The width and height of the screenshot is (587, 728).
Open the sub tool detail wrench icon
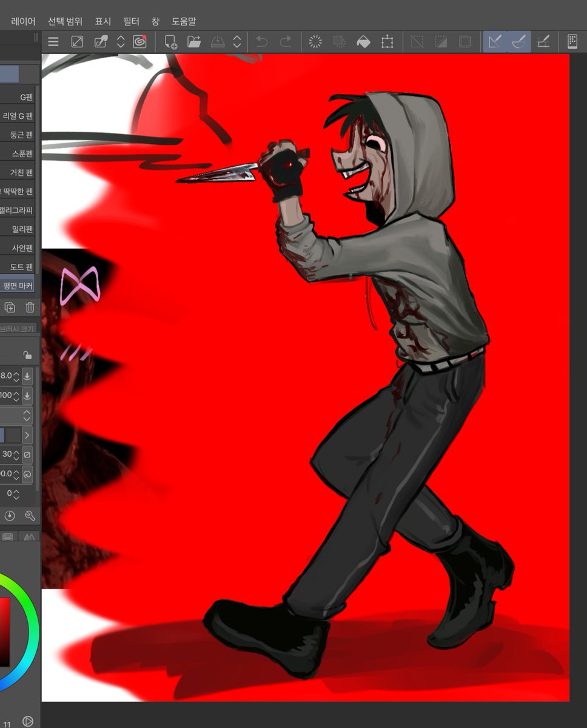pos(30,516)
